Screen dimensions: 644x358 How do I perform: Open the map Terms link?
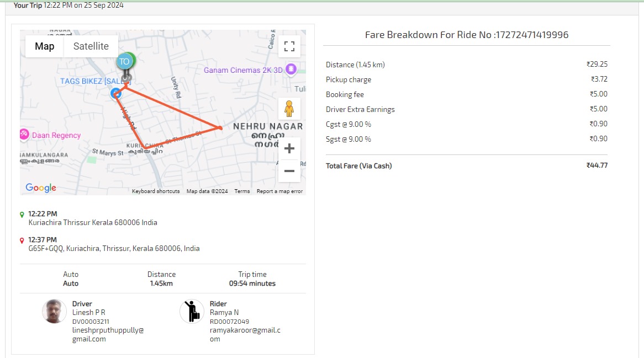coord(242,191)
